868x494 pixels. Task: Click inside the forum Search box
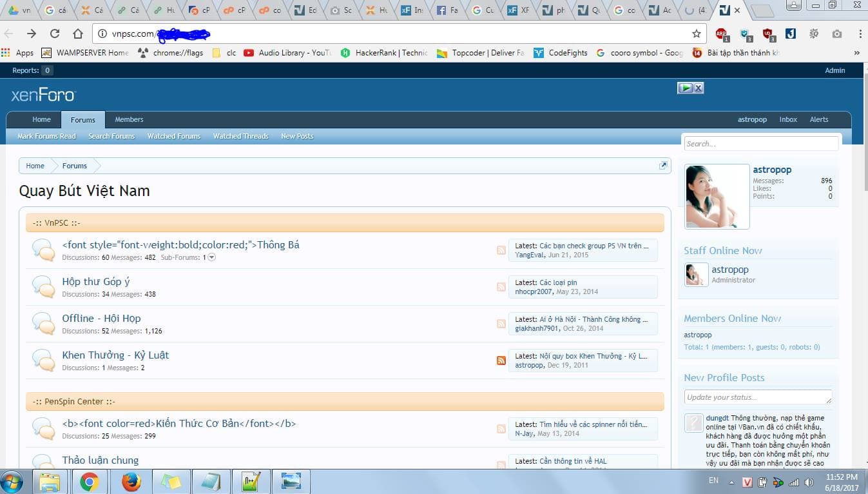pyautogui.click(x=760, y=143)
